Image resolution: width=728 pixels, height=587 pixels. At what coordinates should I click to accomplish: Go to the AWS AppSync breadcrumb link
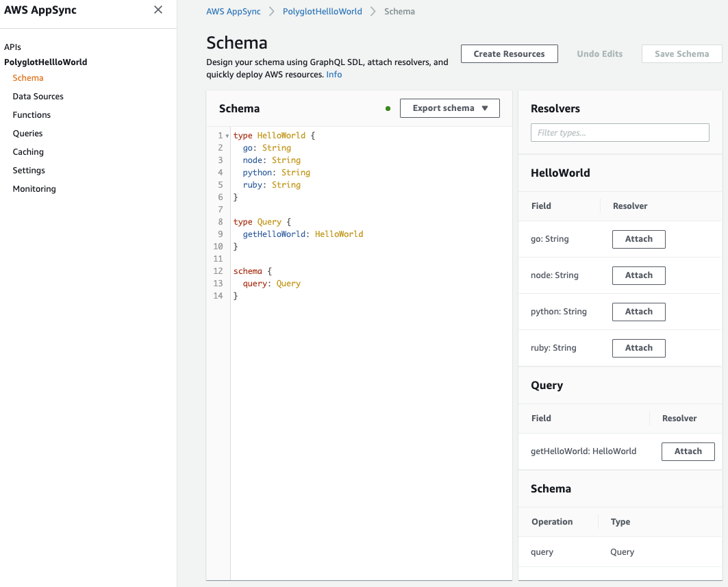click(x=234, y=12)
